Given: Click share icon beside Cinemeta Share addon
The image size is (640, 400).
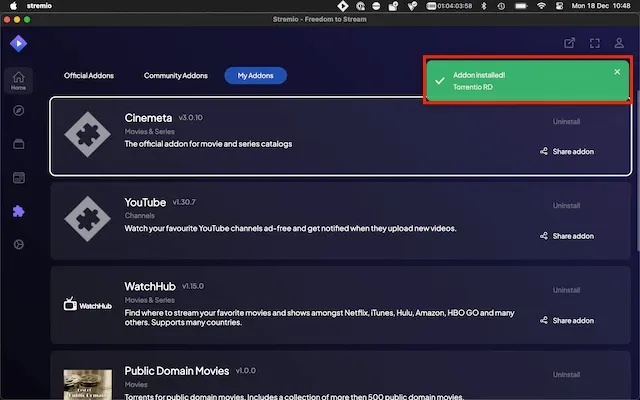Looking at the screenshot, I should (x=544, y=151).
